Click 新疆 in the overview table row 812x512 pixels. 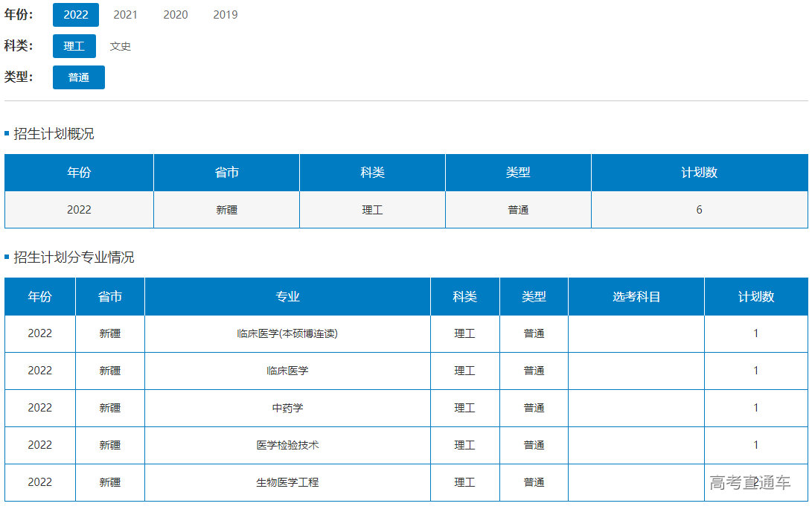(x=226, y=210)
